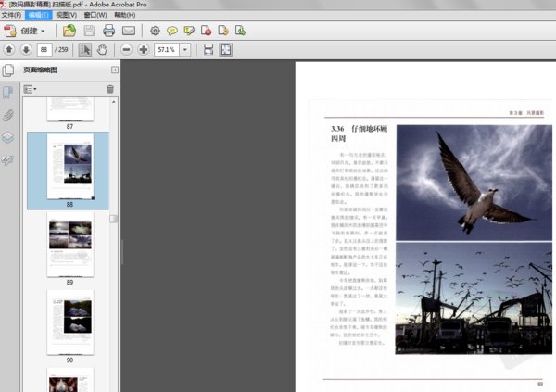Open the zoom percentage dropdown
Screen dimensions: 556x392
tap(186, 49)
